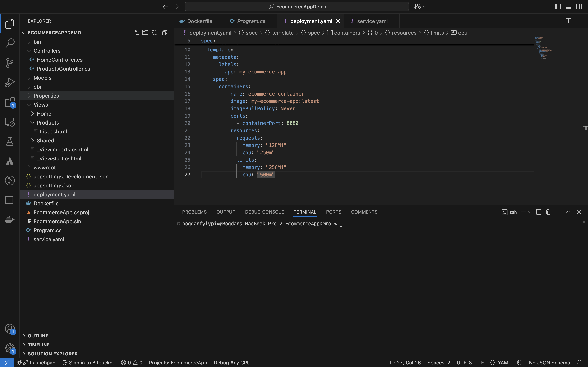Kill the terminal with trash icon
Image resolution: width=588 pixels, height=367 pixels.
[x=548, y=212]
